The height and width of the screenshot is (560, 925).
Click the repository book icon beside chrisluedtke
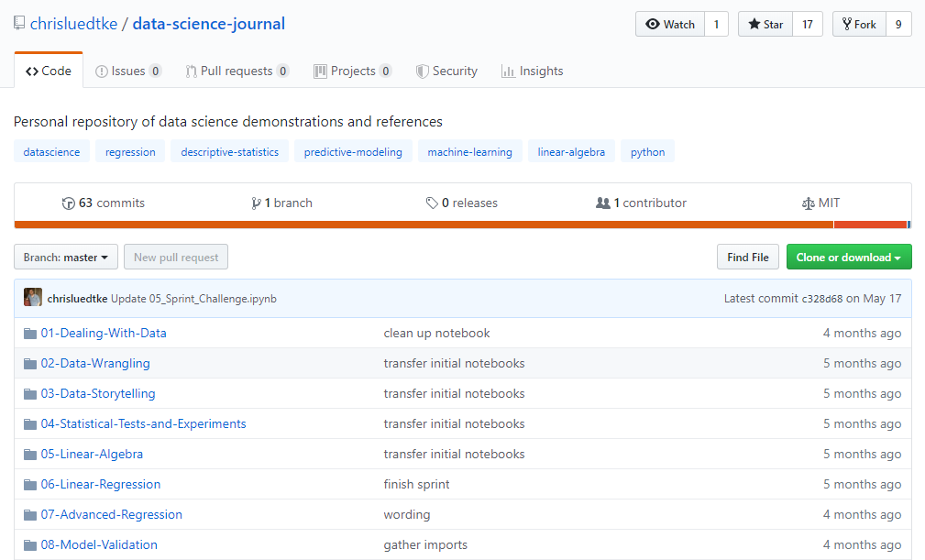point(19,24)
